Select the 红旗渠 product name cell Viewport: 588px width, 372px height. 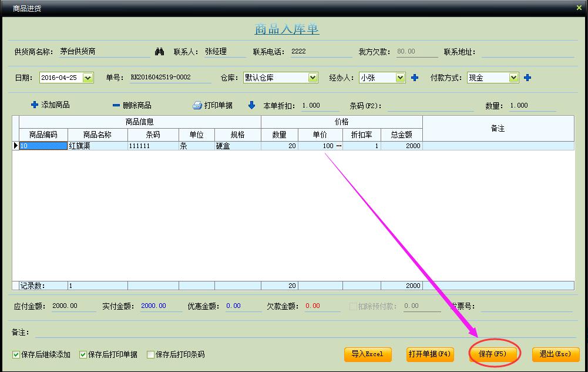(98, 146)
